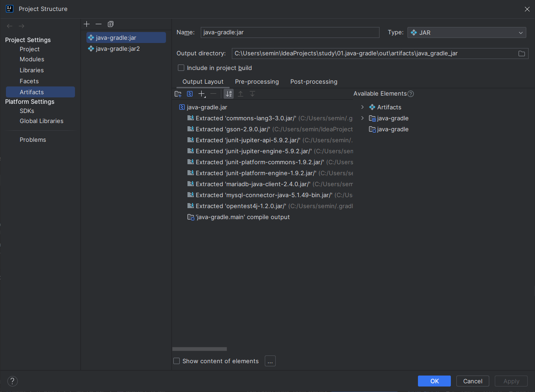Click the java-gradle.jar archive icon
This screenshot has height=392, width=535.
point(182,107)
